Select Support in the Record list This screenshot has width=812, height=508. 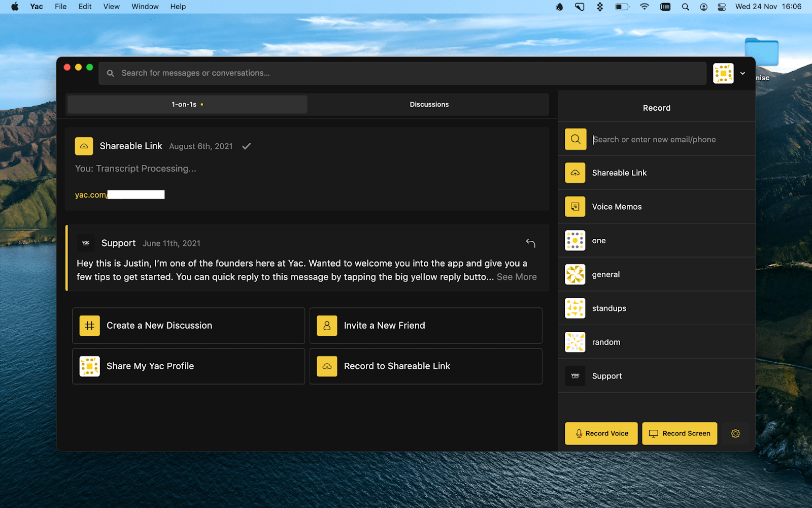[657, 376]
